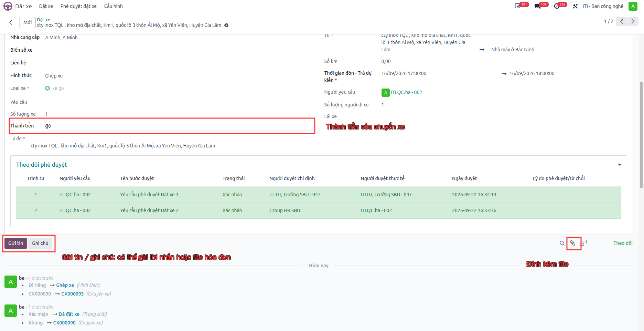Click the record pager counter 1 / 2
Screen dimensions: 644x331
click(x=609, y=21)
